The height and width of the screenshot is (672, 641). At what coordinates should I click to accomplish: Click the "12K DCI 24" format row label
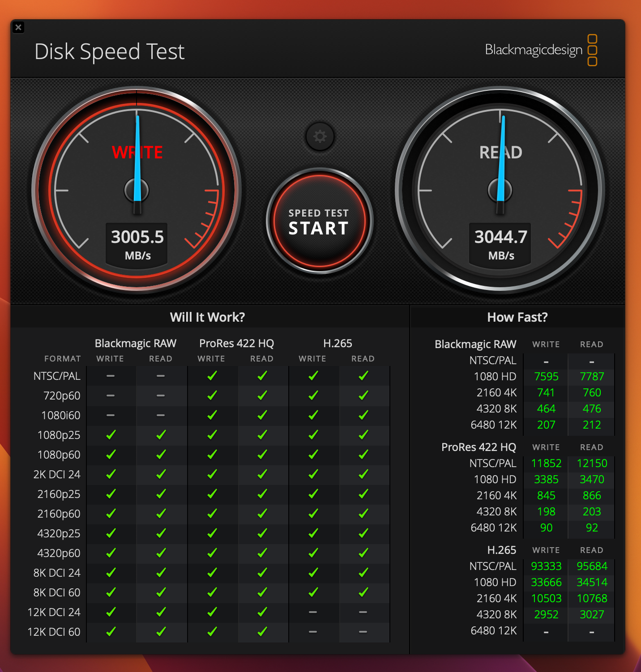click(x=54, y=612)
